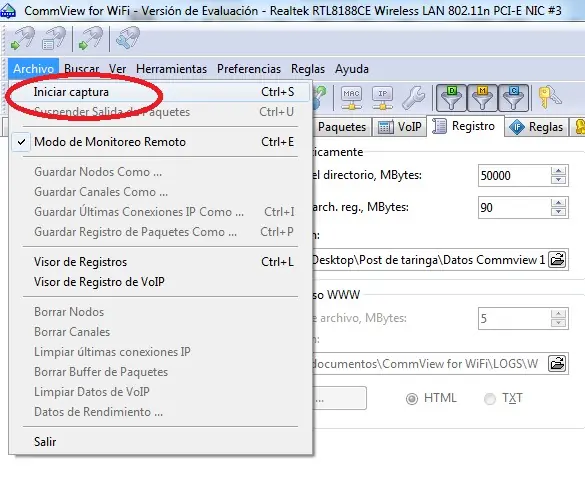This screenshot has width=585, height=480.
Task: Decrease the 5 MBytes value
Action: [559, 323]
